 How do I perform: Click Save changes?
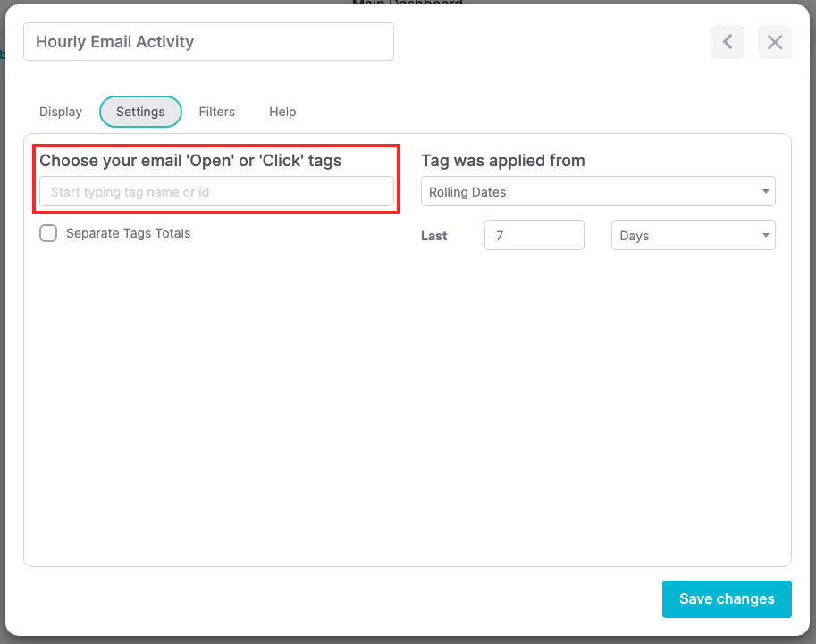tap(726, 598)
